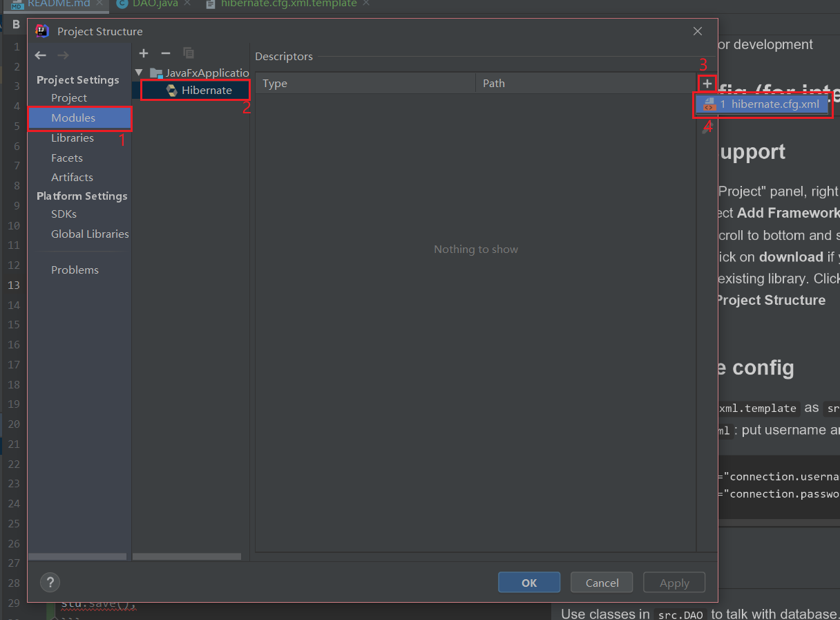Image resolution: width=840 pixels, height=620 pixels.
Task: Click the Cancel button
Action: pyautogui.click(x=602, y=583)
